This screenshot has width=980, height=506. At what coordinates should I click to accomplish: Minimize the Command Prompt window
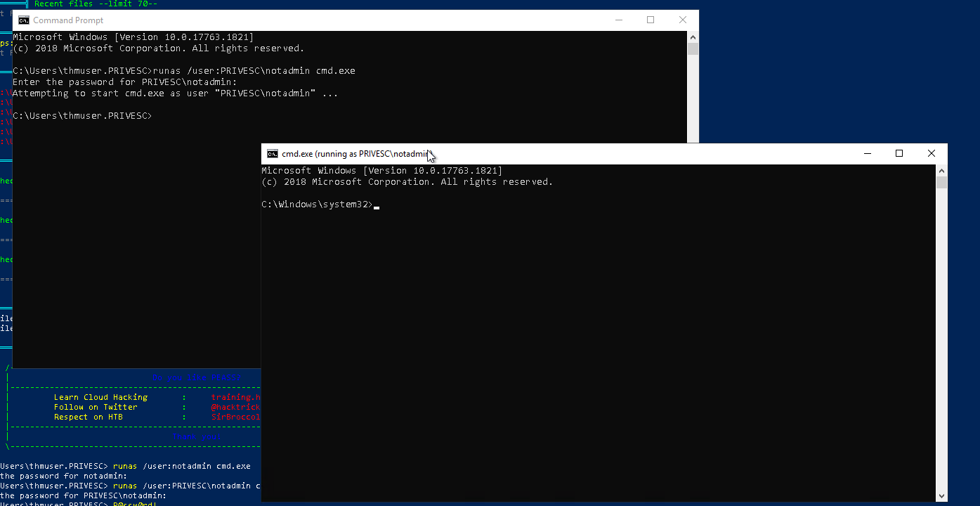618,20
